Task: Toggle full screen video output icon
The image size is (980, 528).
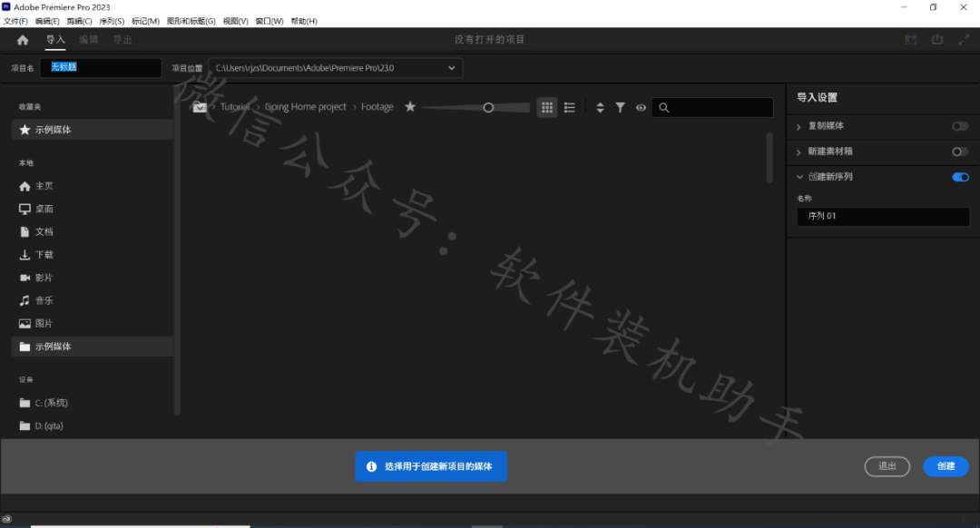Action: pyautogui.click(x=964, y=39)
